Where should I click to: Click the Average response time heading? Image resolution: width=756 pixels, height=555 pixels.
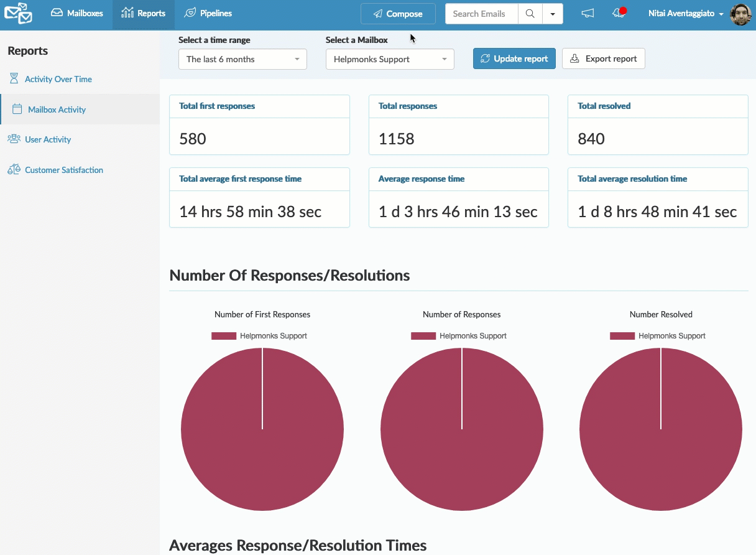pyautogui.click(x=422, y=179)
